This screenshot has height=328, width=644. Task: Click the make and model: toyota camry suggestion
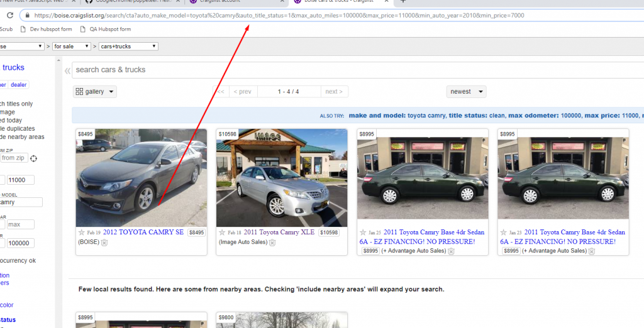pos(397,116)
